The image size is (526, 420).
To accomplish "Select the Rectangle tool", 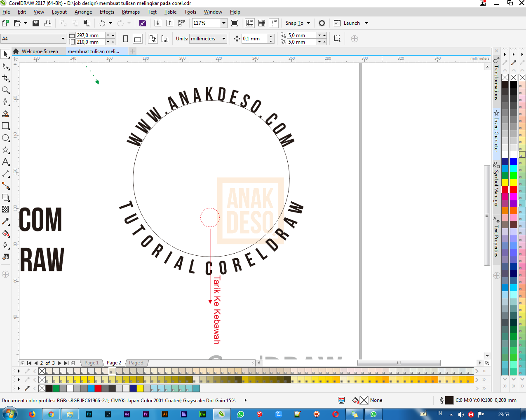I will tap(5, 126).
